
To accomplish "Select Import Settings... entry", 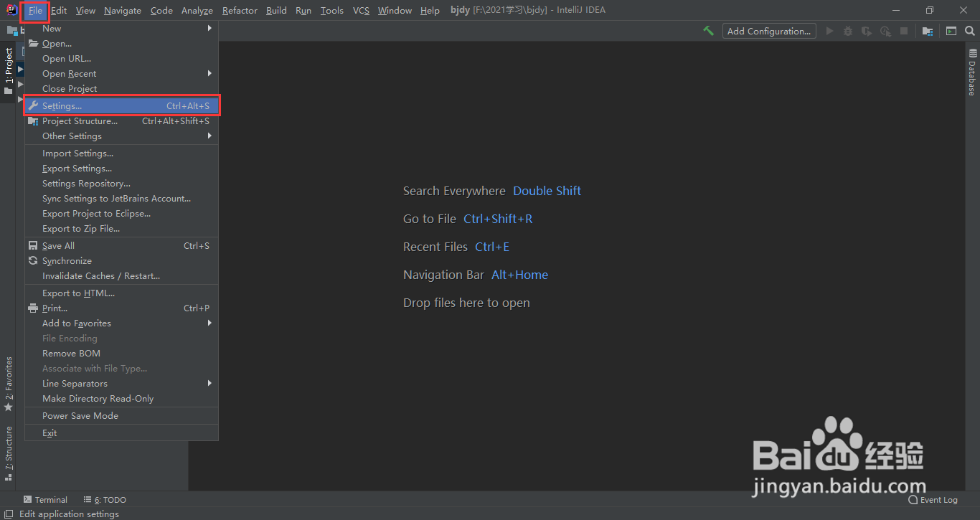I will coord(121,153).
